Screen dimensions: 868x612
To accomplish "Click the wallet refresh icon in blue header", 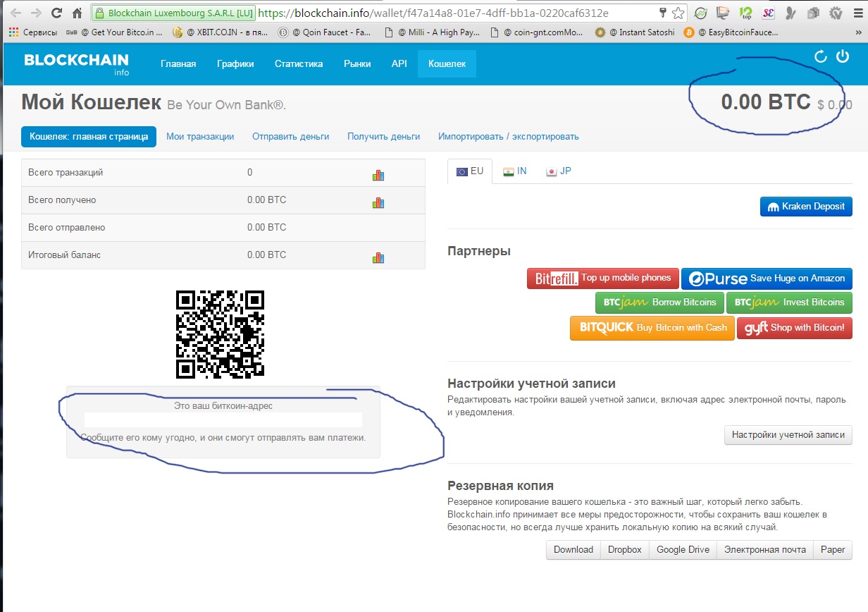I will tap(820, 57).
